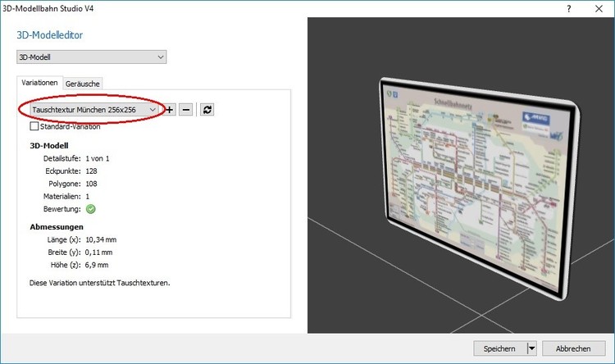Screen dimensions: 615x364
Task: Click the Breite (y) value 0,11 mm
Action: click(x=99, y=253)
